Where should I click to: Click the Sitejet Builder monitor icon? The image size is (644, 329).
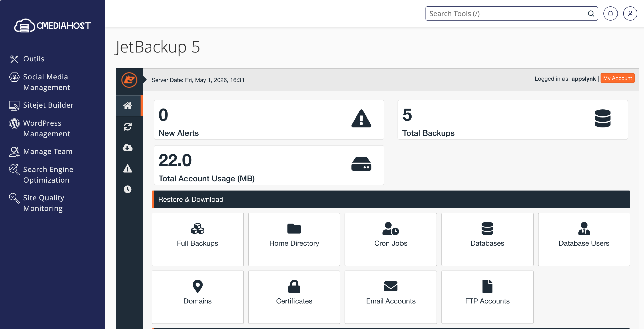[14, 106]
